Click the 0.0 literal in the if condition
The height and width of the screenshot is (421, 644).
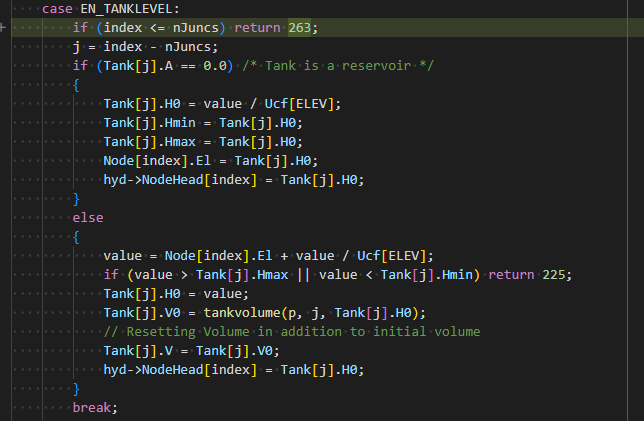click(215, 66)
